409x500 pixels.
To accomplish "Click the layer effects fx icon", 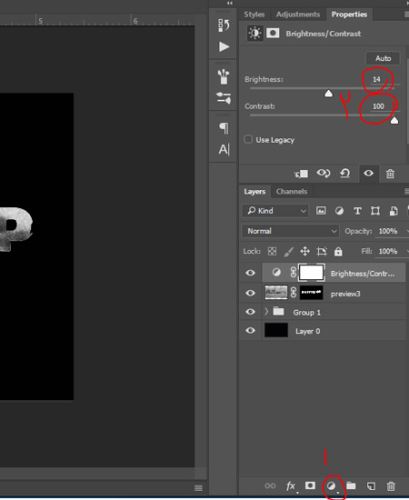I will point(291,486).
